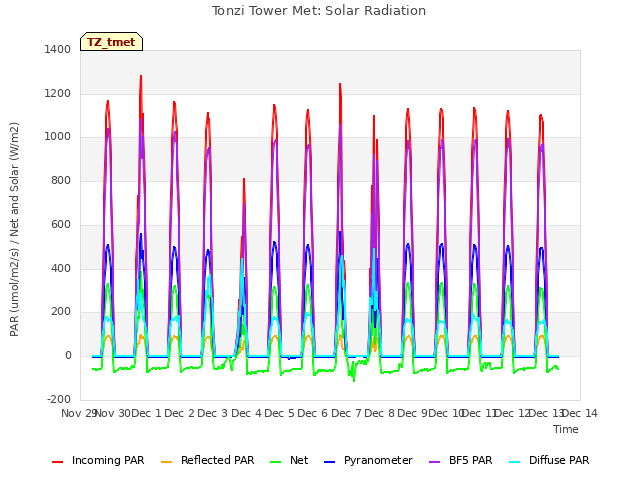
Task: Click the y-axis label 600
Action: (x=61, y=224)
